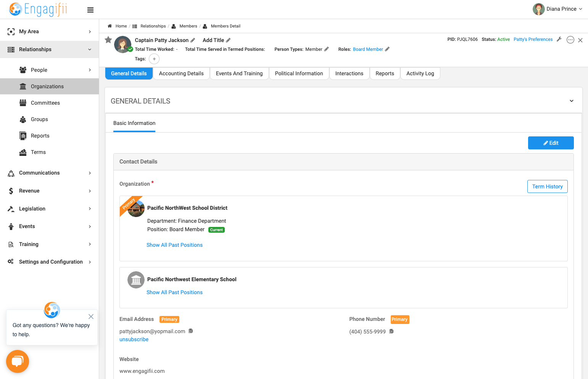Close the Members Detail panel
588x379 pixels.
click(580, 40)
